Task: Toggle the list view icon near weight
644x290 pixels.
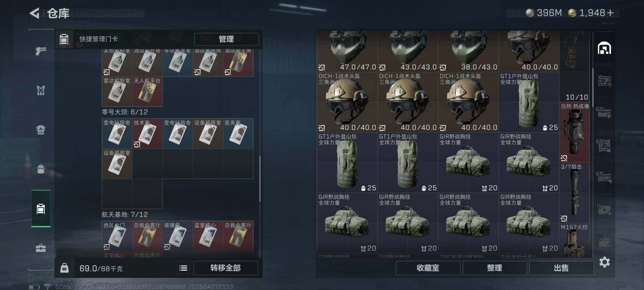Action: (x=183, y=268)
